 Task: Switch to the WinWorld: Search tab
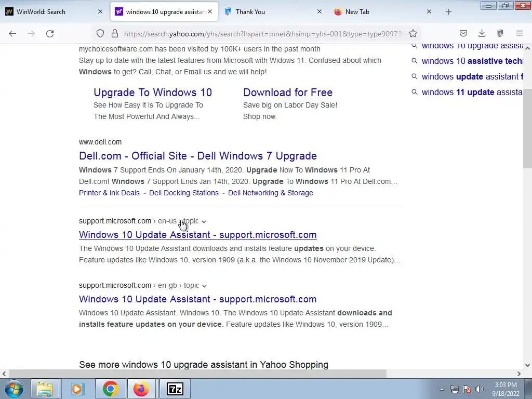pos(51,11)
